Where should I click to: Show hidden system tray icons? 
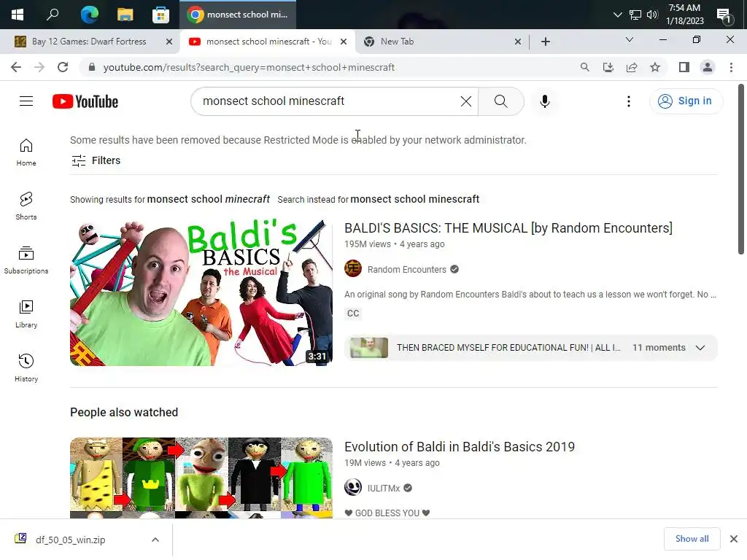[x=617, y=15]
